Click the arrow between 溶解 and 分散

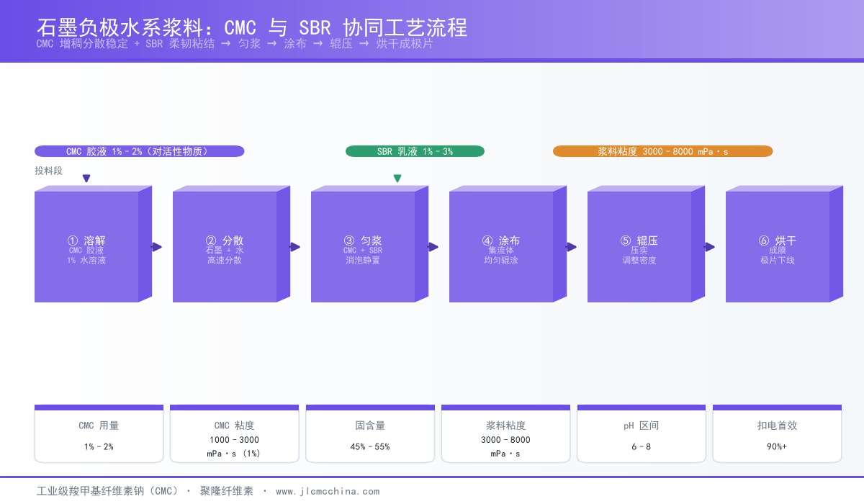(156, 247)
